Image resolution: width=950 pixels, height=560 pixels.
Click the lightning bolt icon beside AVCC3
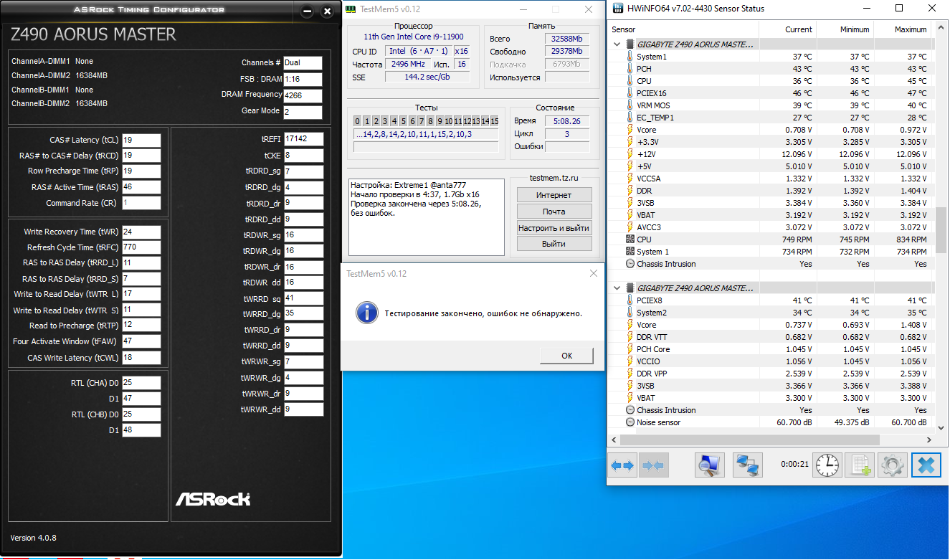(x=630, y=227)
